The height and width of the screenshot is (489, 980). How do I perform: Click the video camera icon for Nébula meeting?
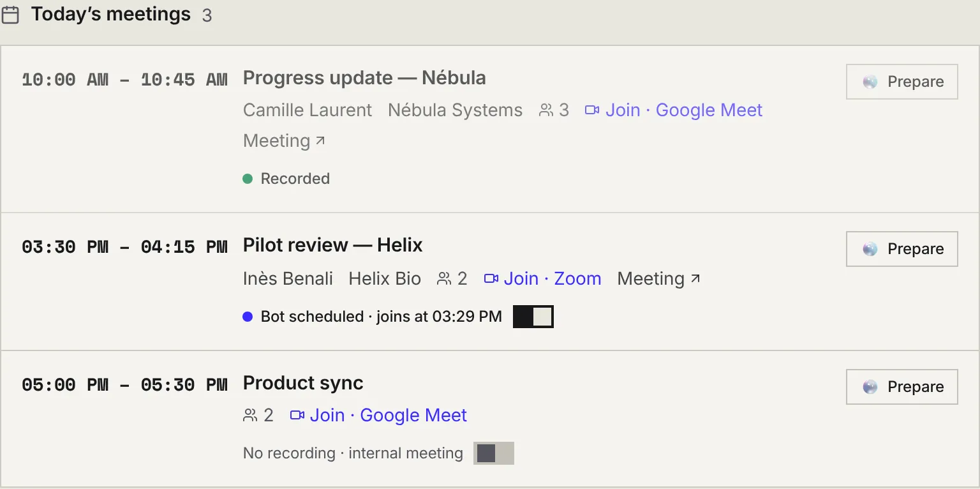592,110
